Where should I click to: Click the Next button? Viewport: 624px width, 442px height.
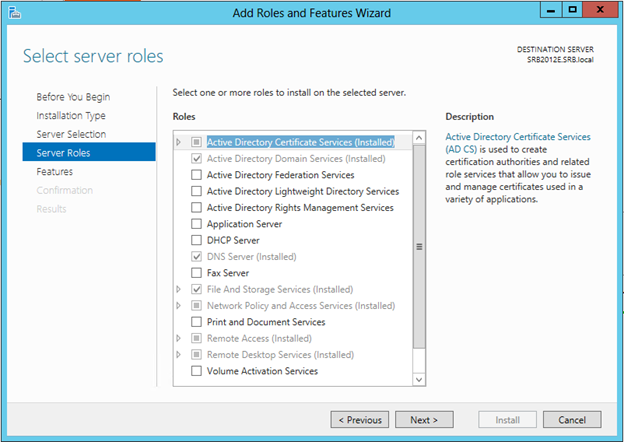coord(424,420)
